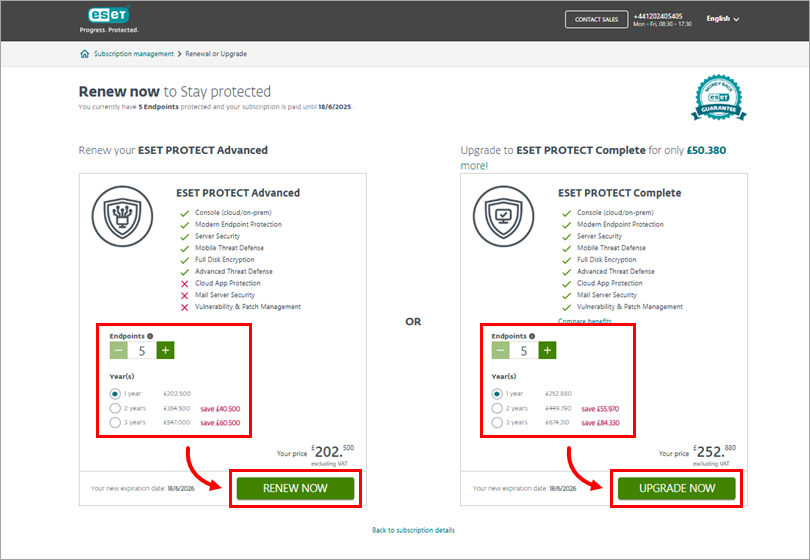Select 3 years for ESET PROTECT Advanced
Image resolution: width=810 pixels, height=560 pixels.
tap(116, 423)
